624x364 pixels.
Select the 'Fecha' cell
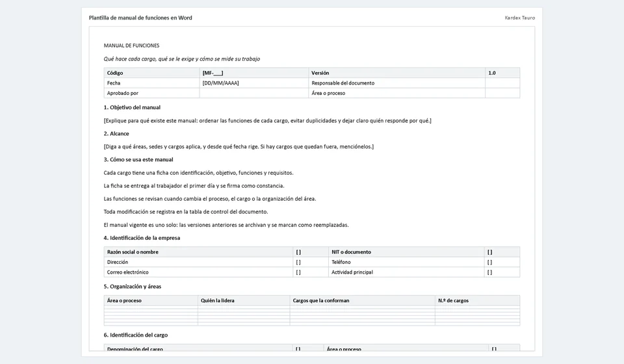[x=151, y=83]
